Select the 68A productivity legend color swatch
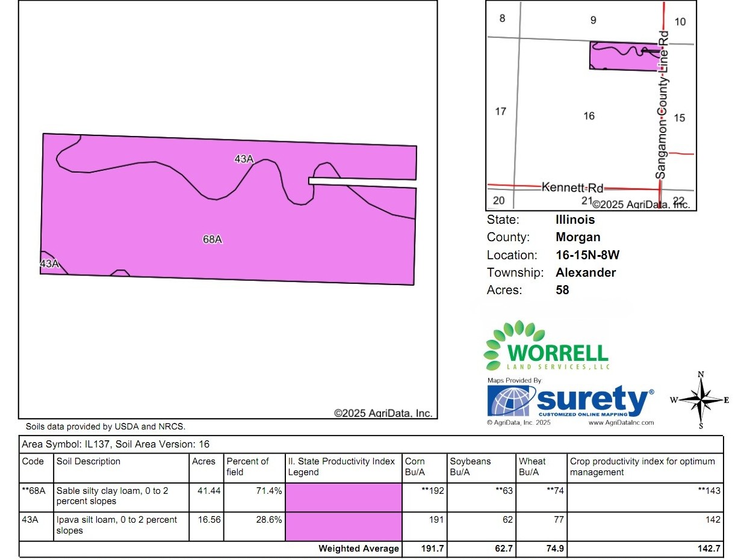Screen dimensions: 747x560 tap(343, 497)
